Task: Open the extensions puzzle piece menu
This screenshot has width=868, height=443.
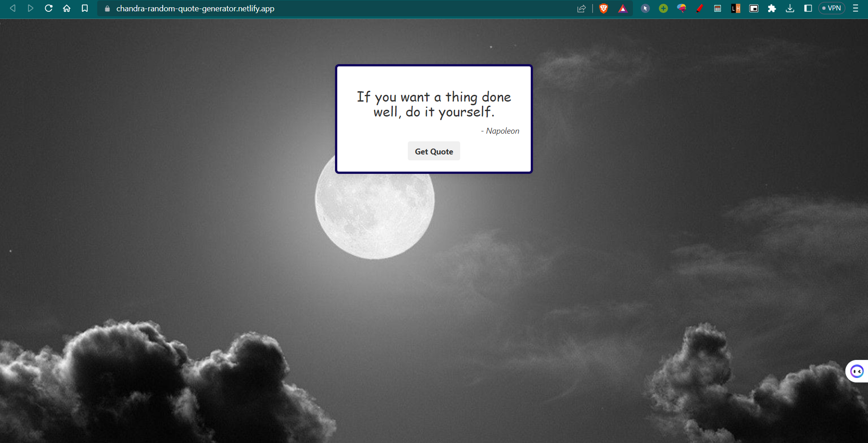Action: click(772, 8)
